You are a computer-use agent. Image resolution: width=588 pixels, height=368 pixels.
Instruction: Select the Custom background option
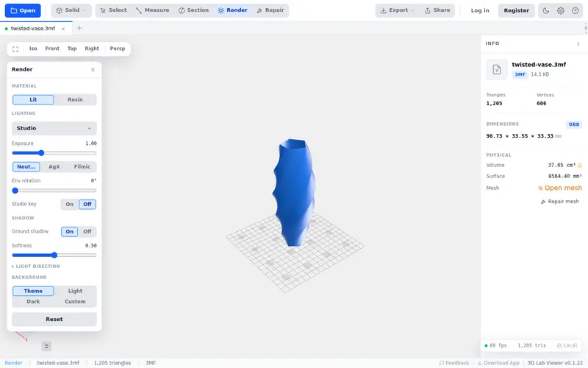pos(75,302)
